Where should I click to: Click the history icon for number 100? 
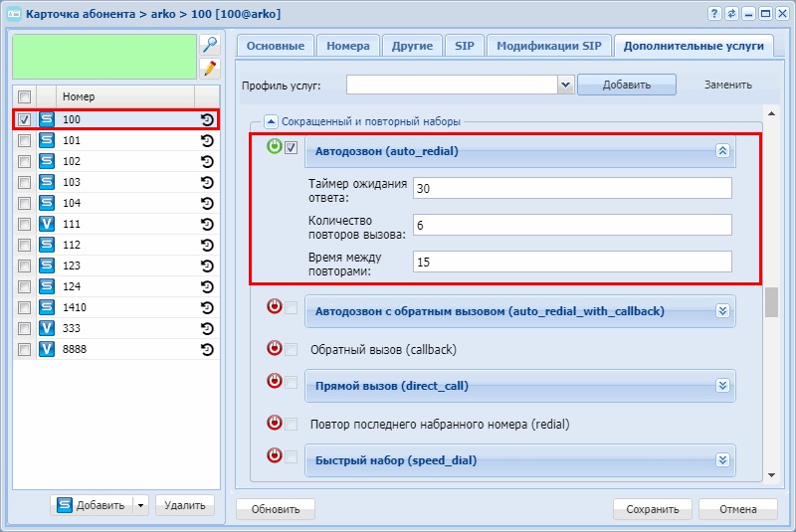207,119
